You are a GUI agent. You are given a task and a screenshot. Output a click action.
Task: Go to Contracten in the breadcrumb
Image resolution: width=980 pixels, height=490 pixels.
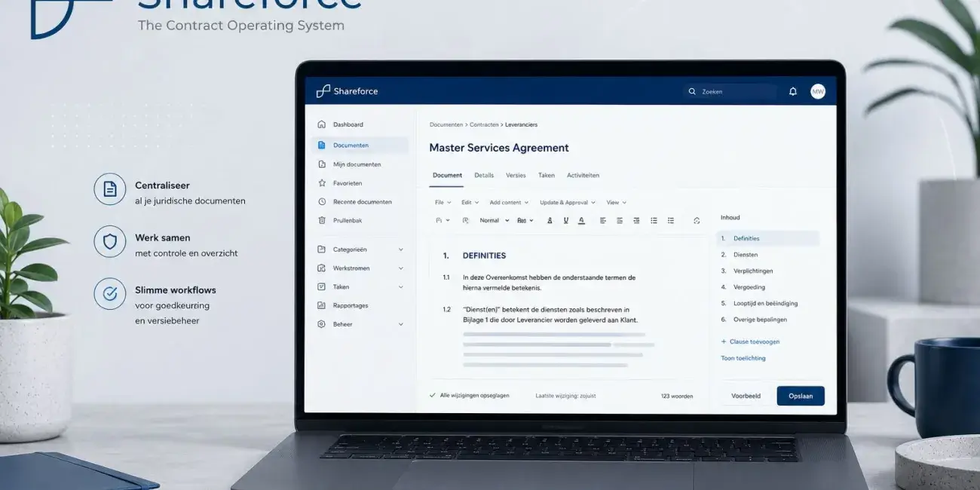click(484, 124)
